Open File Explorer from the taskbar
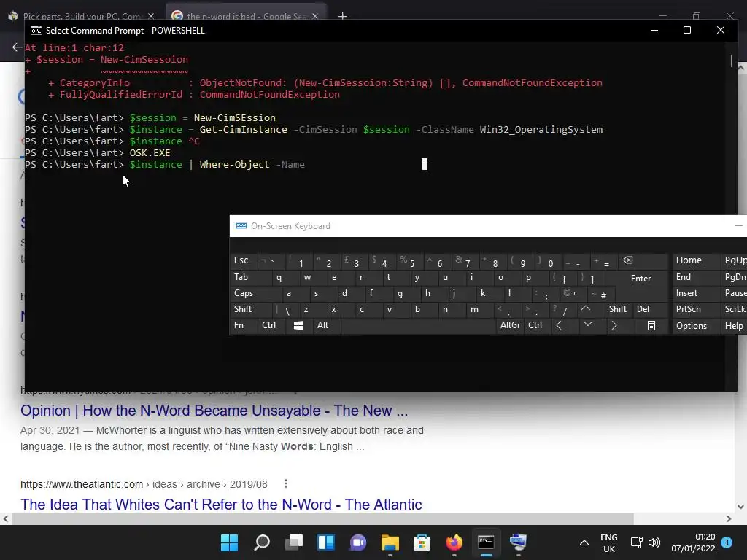The height and width of the screenshot is (560, 747). [390, 542]
